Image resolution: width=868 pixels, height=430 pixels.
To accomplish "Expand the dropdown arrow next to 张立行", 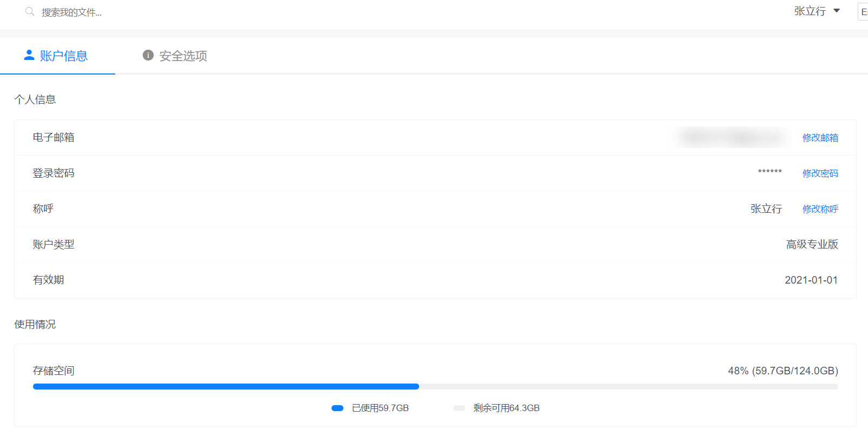I will [837, 11].
